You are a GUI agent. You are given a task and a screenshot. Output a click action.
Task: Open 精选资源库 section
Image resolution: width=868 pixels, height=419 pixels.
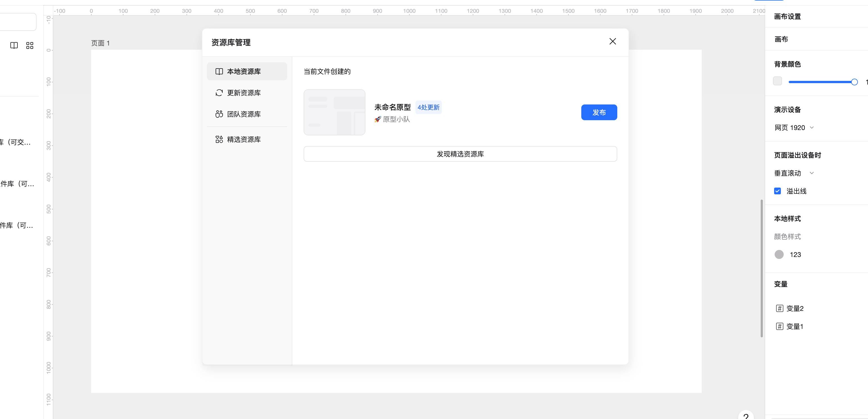pyautogui.click(x=247, y=139)
